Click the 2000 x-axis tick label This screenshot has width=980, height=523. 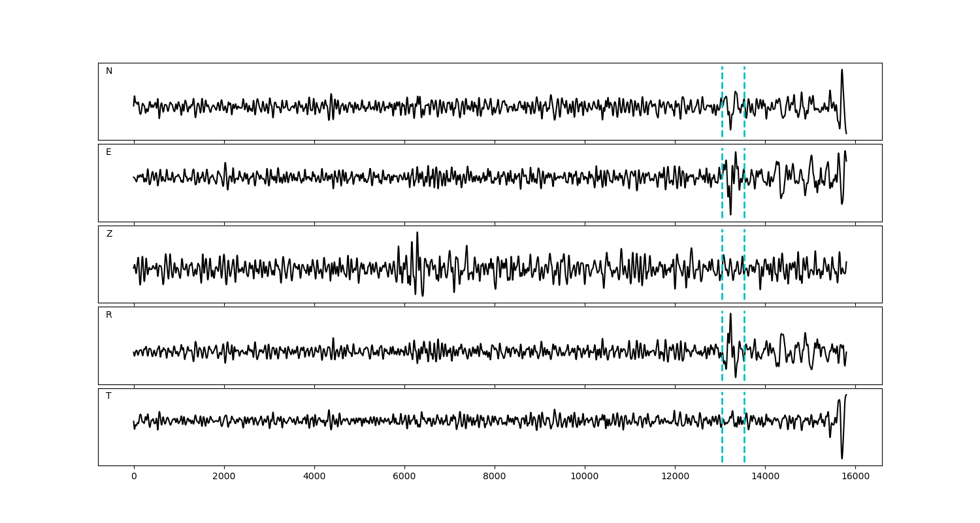click(x=224, y=477)
